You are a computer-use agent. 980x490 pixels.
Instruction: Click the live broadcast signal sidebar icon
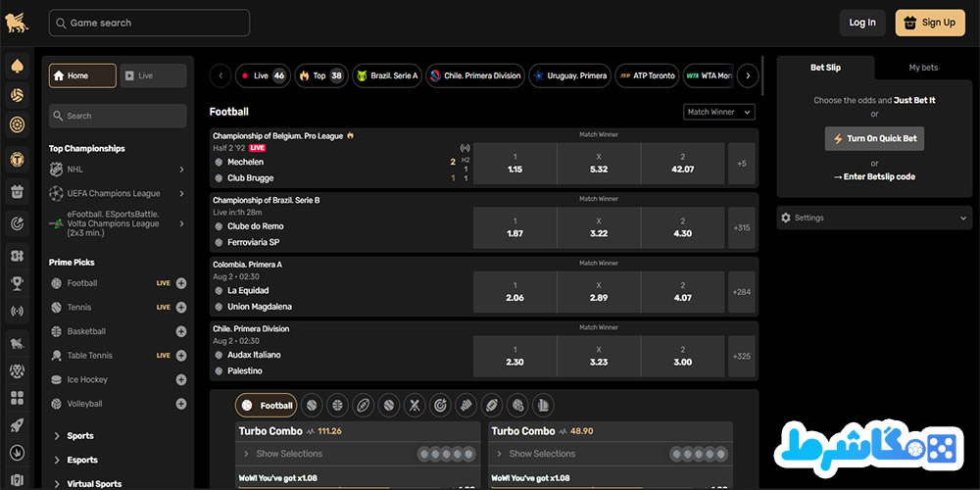[x=17, y=311]
